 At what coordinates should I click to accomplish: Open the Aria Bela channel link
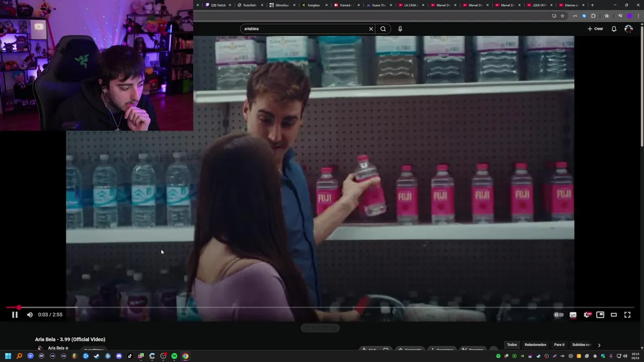coord(56,348)
